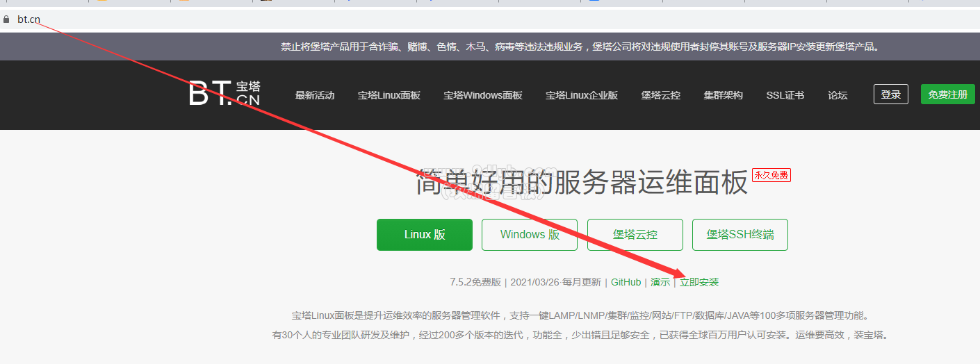Open SSL证书 nav item
The width and height of the screenshot is (980, 364).
pyautogui.click(x=785, y=95)
